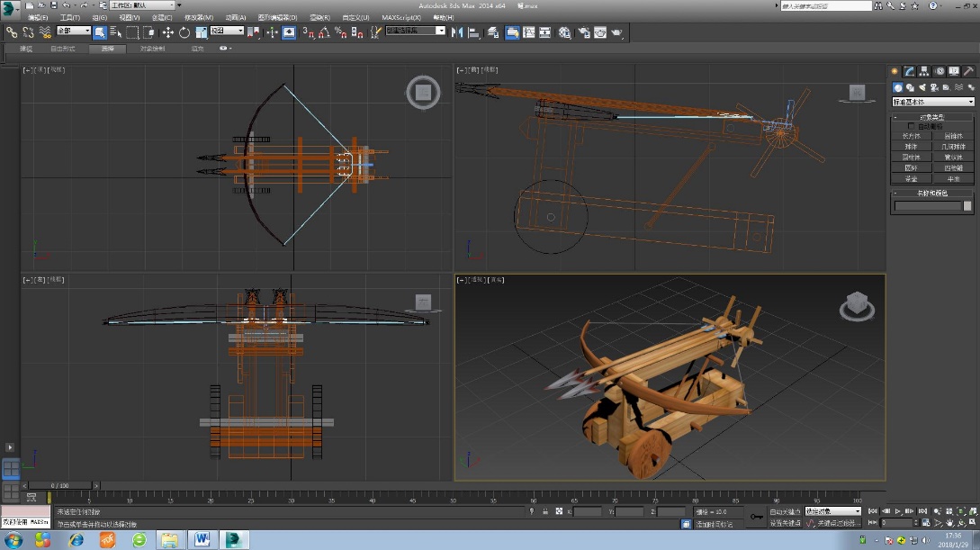Click the Mirror tool icon

click(x=456, y=32)
